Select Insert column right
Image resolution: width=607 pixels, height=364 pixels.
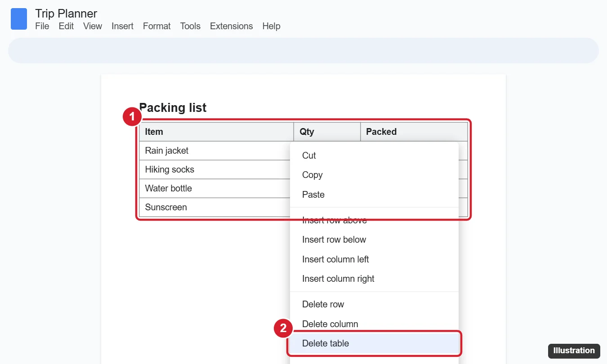pos(374,279)
